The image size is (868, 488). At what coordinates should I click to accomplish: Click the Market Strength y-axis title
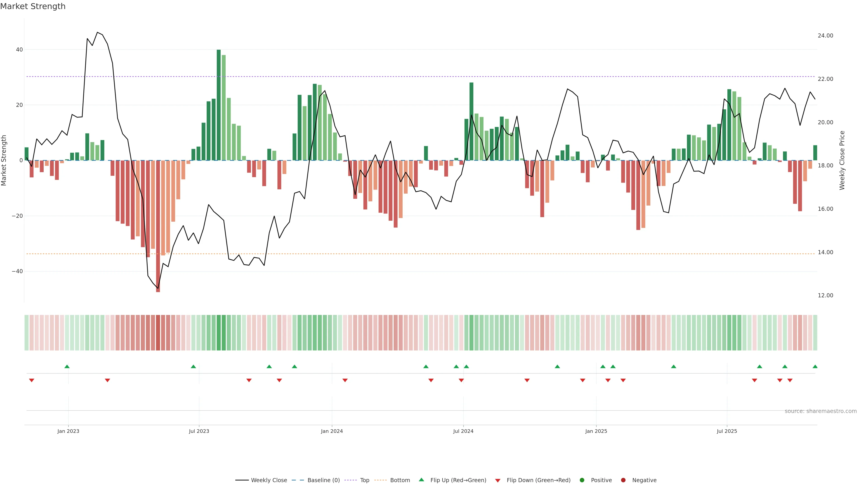[4, 160]
